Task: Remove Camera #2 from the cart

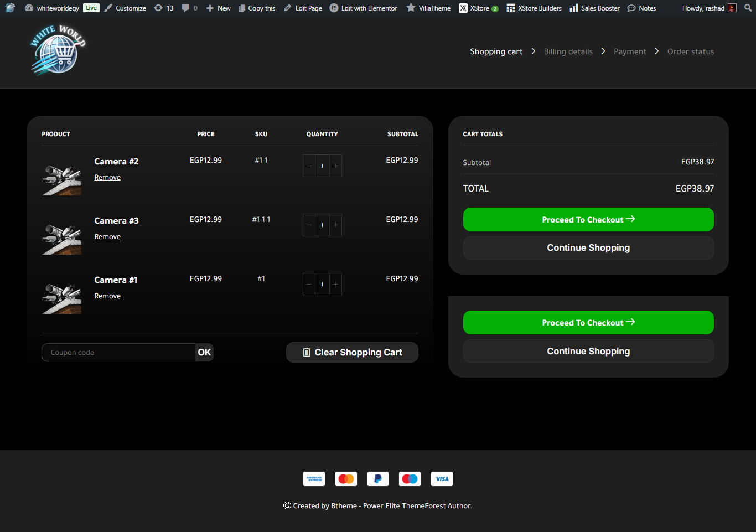Action: [x=107, y=178]
